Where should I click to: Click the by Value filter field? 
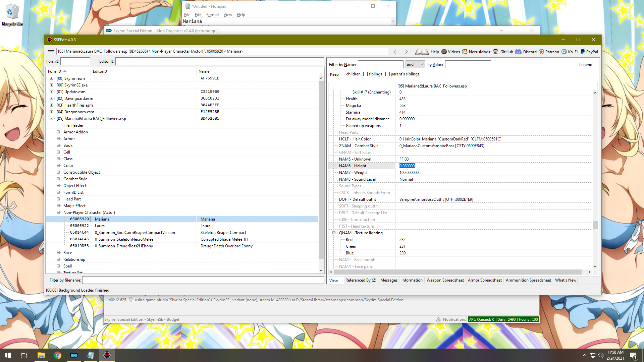468,64
